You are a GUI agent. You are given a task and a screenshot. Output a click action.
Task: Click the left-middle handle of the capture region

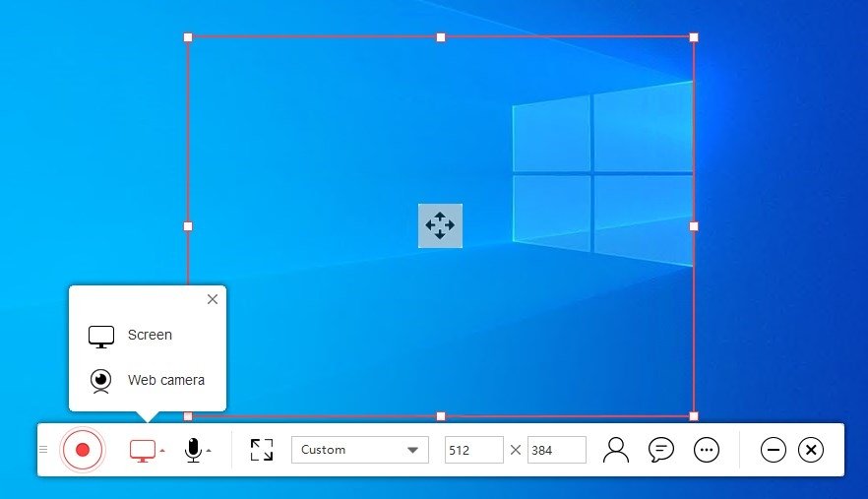188,226
